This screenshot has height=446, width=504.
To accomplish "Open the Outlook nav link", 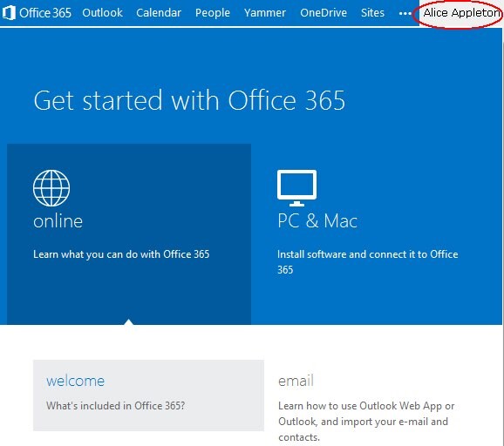I will coord(102,13).
